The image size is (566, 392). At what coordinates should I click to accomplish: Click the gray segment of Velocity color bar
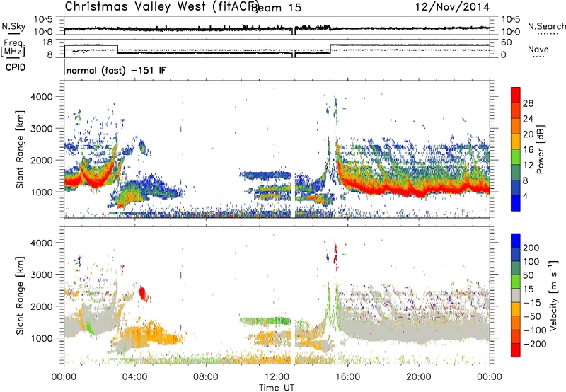516,296
